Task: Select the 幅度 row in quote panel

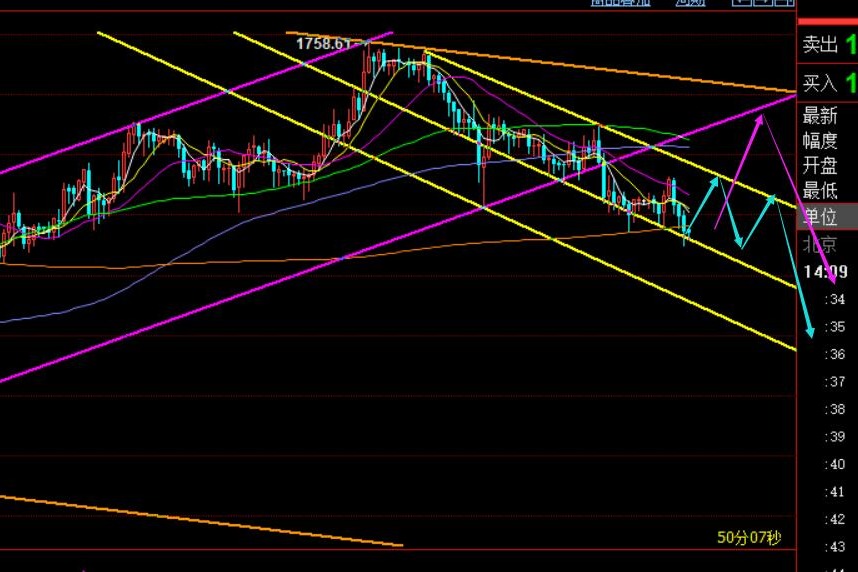Action: point(820,141)
